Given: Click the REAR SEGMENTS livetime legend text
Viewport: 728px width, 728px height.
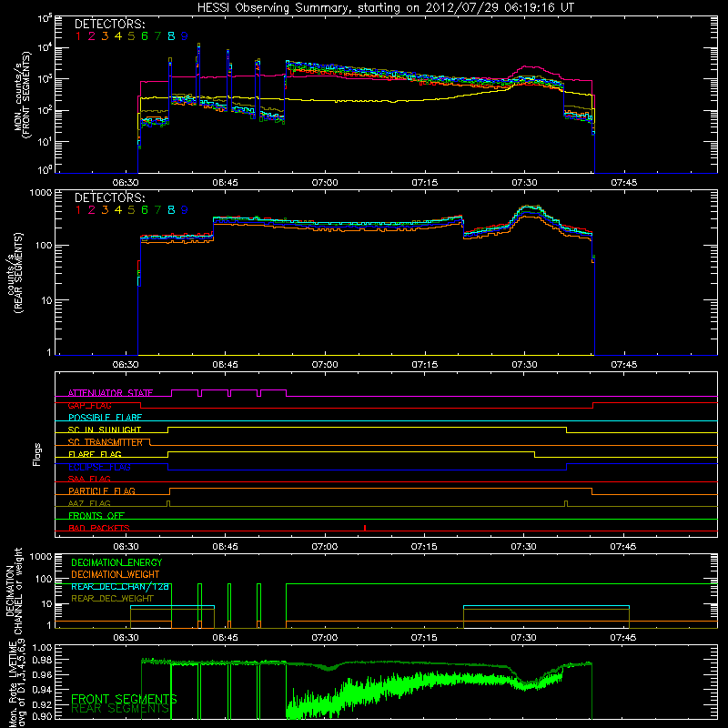Looking at the screenshot, I should point(120,709).
